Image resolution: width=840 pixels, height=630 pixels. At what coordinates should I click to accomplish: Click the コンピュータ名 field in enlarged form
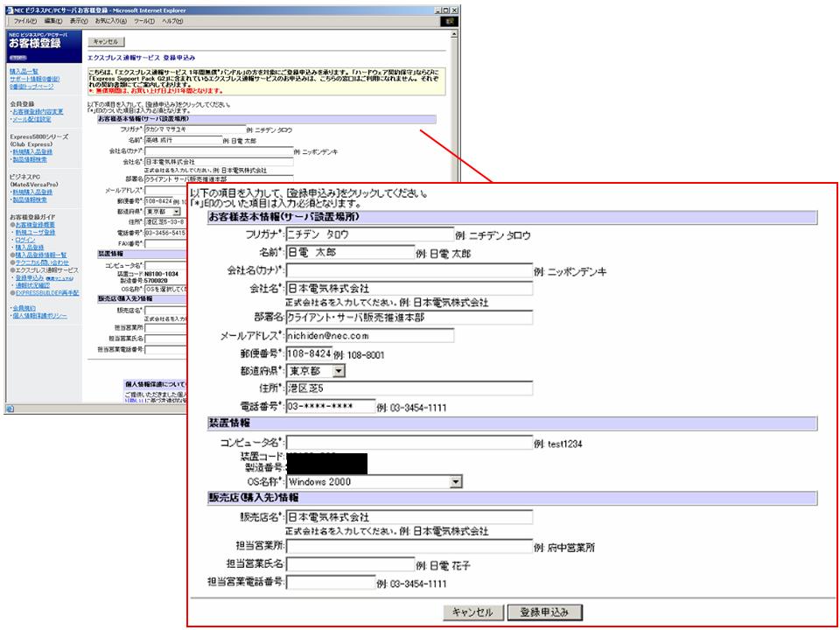click(409, 443)
